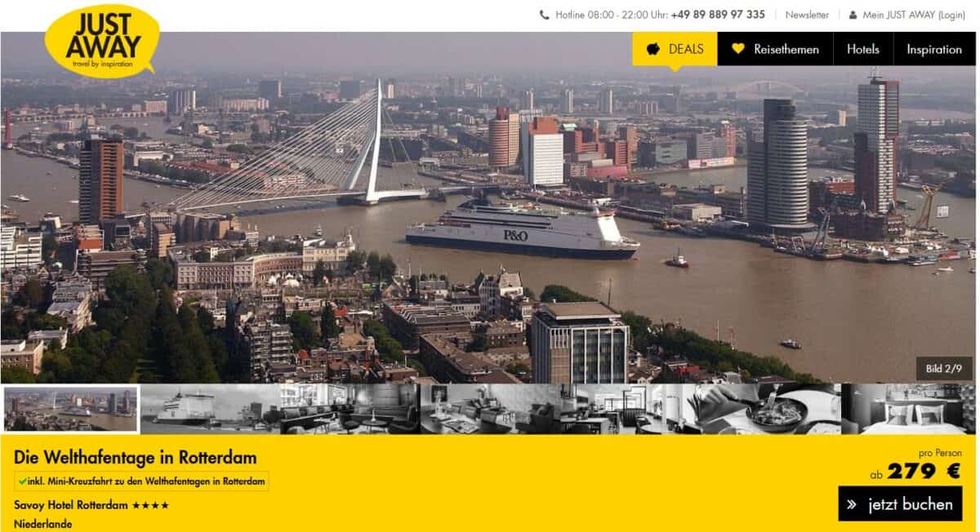Select the Rotterdam skyline color thumbnail
Viewport: 980px width, 532px height.
click(71, 409)
